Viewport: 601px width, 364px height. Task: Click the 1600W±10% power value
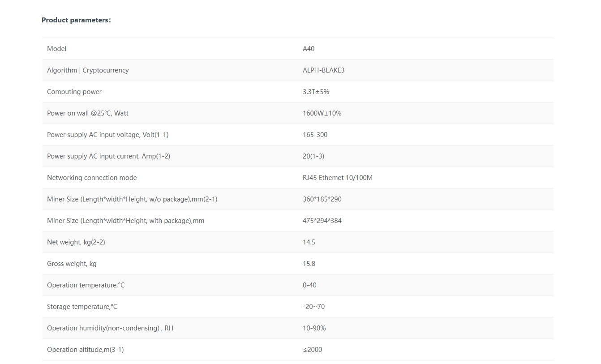click(322, 113)
